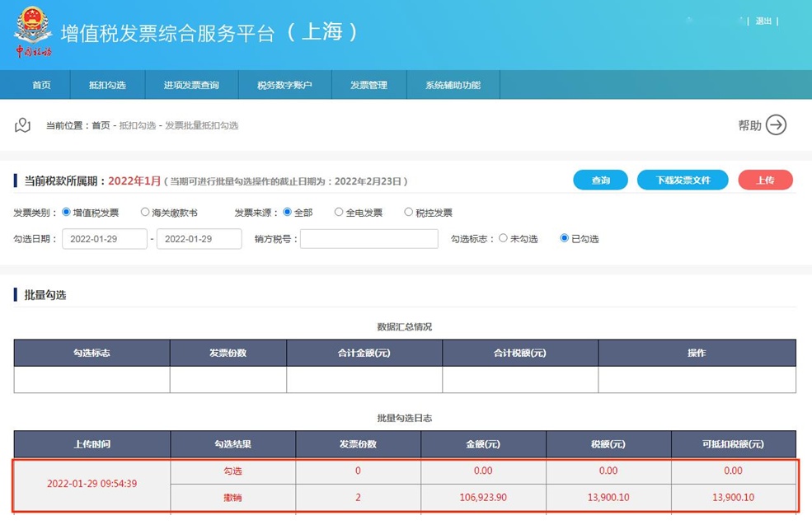Image resolution: width=812 pixels, height=525 pixels.
Task: Select 全电发票 as invoice source
Action: [x=339, y=213]
